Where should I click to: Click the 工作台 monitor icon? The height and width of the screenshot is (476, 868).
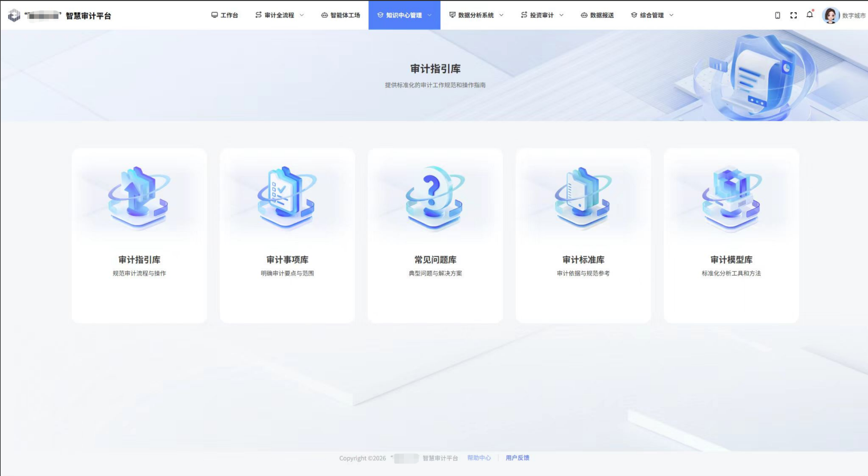click(x=214, y=15)
